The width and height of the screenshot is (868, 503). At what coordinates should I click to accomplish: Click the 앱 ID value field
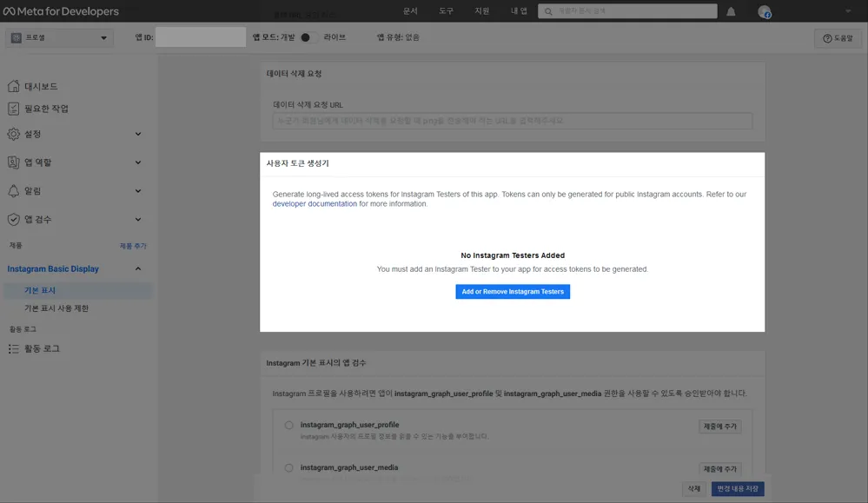[201, 37]
